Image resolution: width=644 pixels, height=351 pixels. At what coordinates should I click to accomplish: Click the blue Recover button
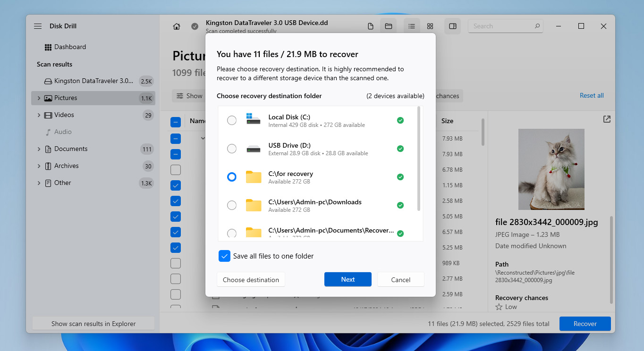(x=585, y=324)
